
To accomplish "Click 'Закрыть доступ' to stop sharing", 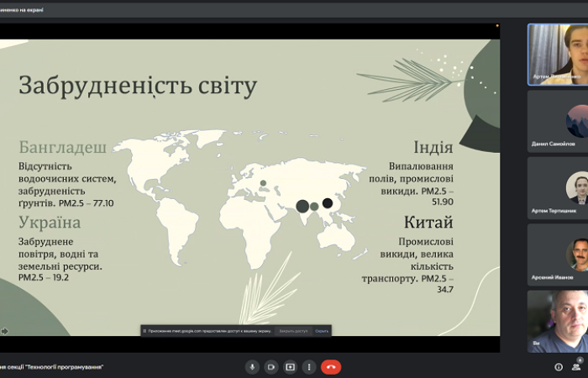I will 293,331.
